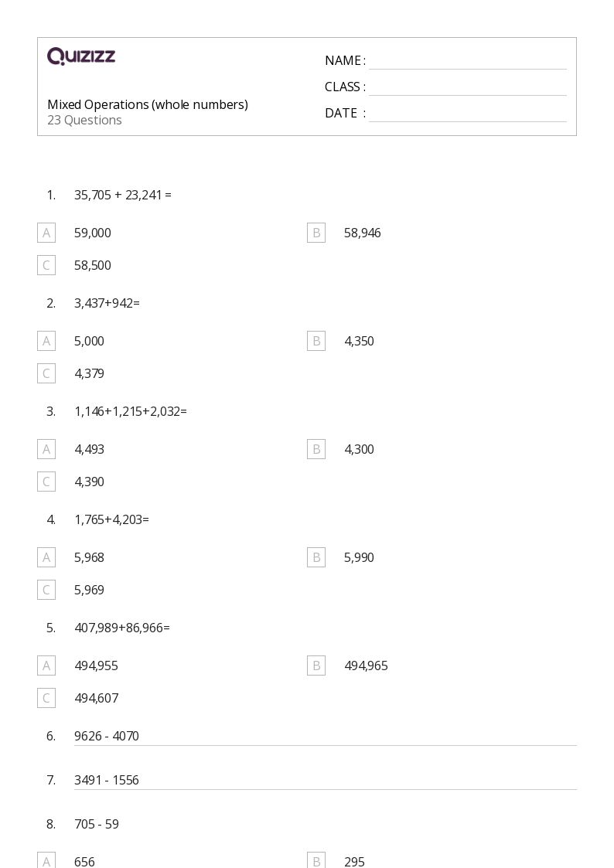The width and height of the screenshot is (614, 868).
Task: Check box B next to 58,946
Action: tap(316, 233)
